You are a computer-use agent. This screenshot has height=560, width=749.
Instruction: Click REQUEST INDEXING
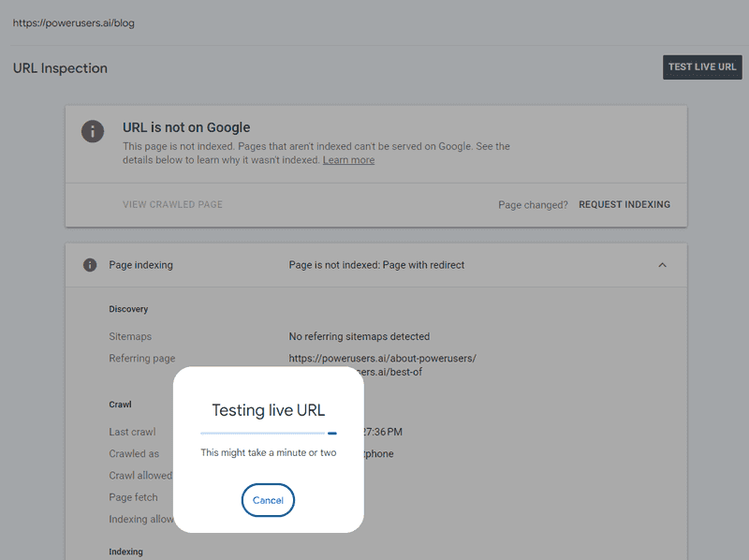624,204
